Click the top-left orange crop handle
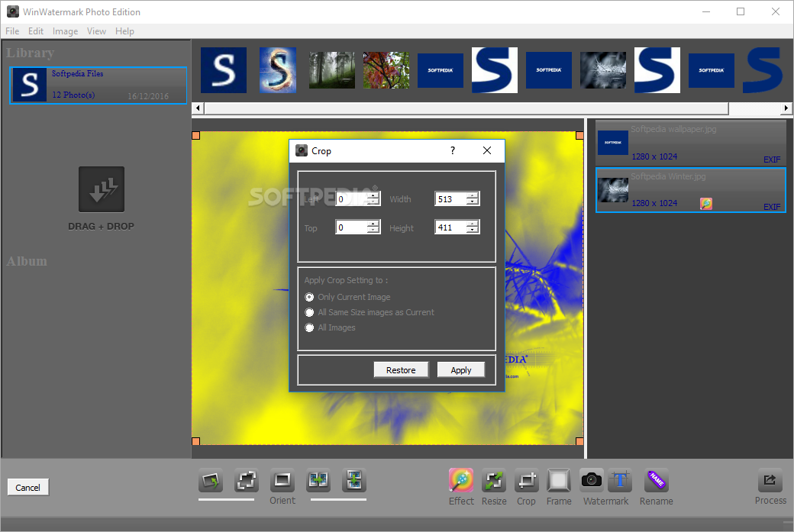This screenshot has height=532, width=794. [x=196, y=136]
